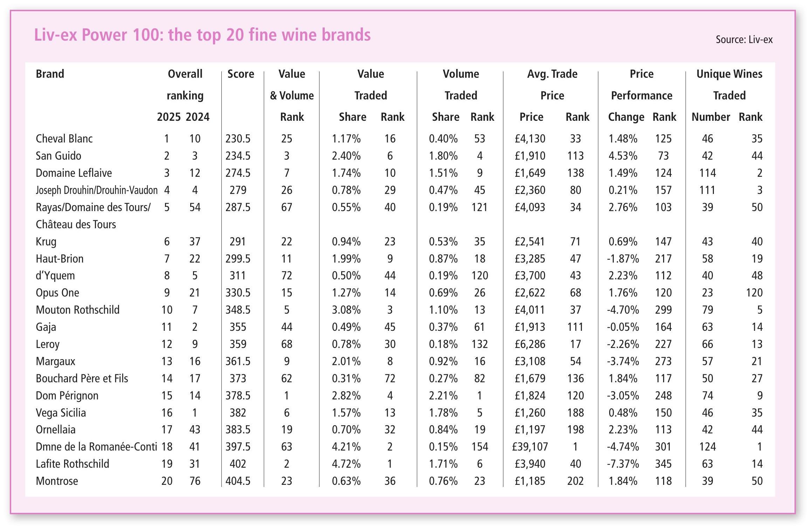
Task: Click the Opus One brand name
Action: pos(57,293)
